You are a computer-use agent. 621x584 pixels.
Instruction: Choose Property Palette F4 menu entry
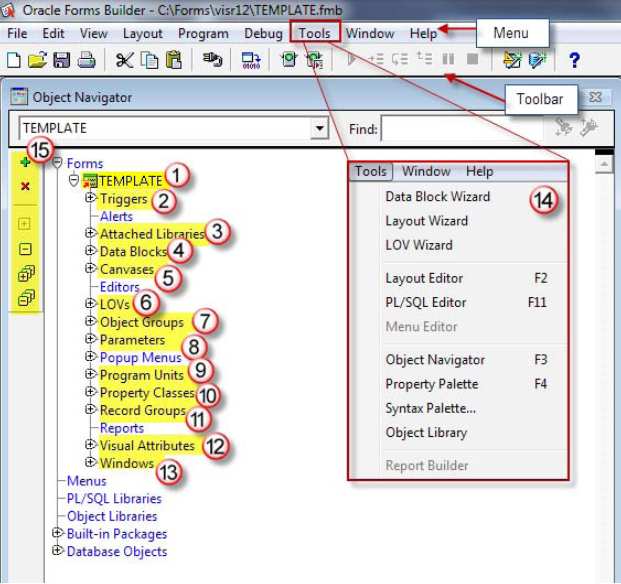click(466, 384)
